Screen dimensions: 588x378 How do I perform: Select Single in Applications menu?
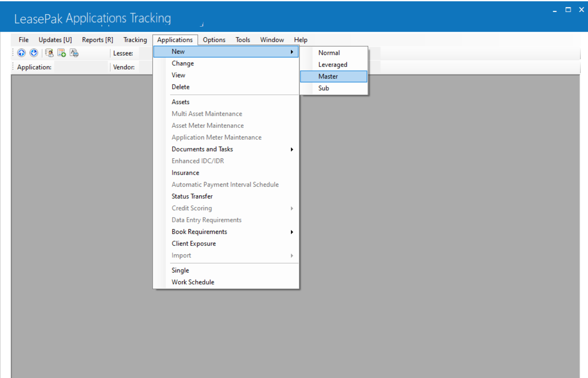[226, 271]
